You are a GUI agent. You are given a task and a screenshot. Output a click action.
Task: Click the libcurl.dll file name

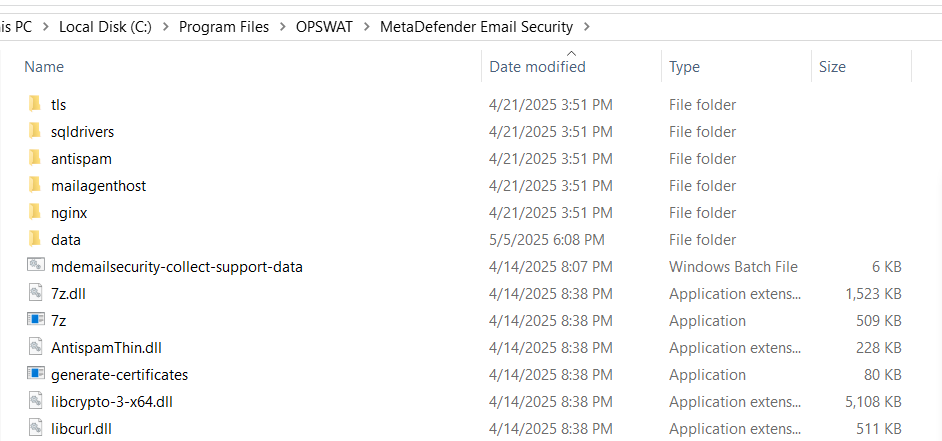[x=82, y=429]
